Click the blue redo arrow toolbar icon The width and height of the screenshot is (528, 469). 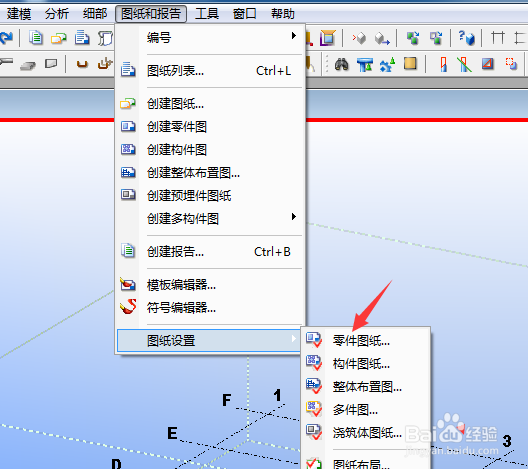point(6,37)
